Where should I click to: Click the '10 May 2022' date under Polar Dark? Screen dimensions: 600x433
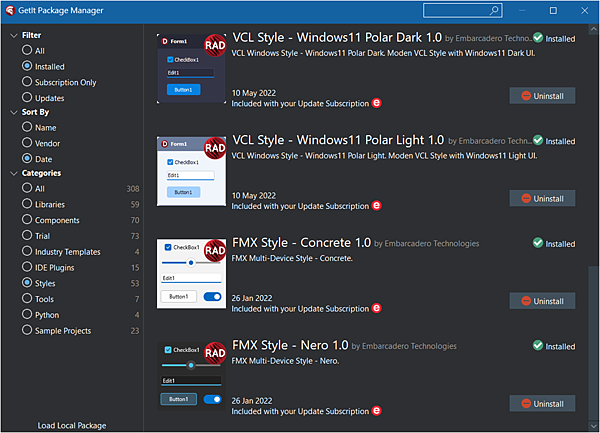click(254, 93)
